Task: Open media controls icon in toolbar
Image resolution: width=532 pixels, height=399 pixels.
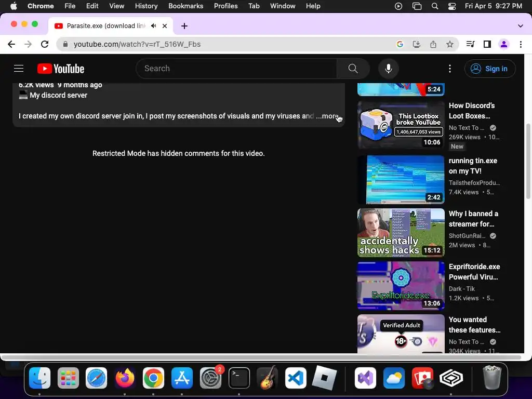Action: click(x=470, y=44)
